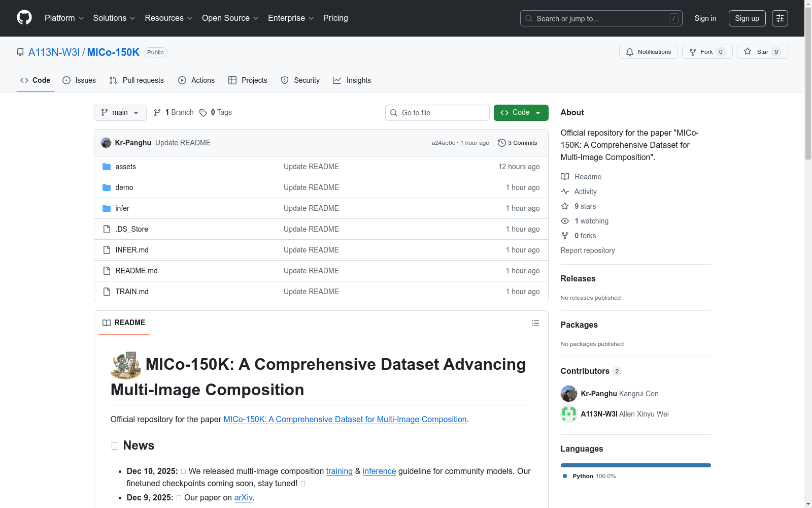Click the Sign in link
Viewport: 812px width, 508px height.
coord(705,18)
